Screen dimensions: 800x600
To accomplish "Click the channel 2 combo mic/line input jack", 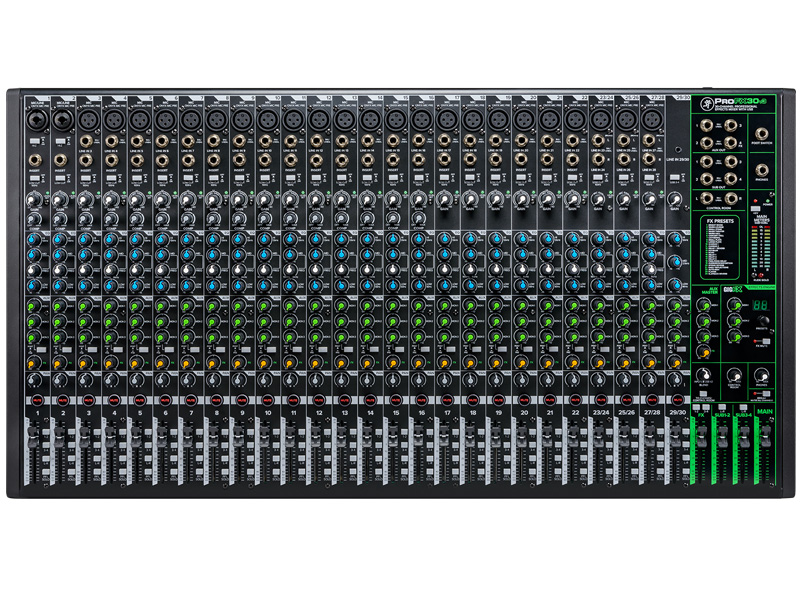I will (60, 120).
